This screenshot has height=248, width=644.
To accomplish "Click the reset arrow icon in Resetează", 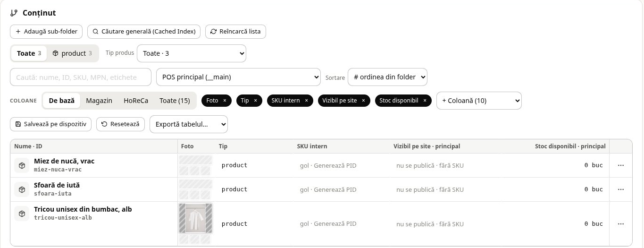I will coord(104,124).
